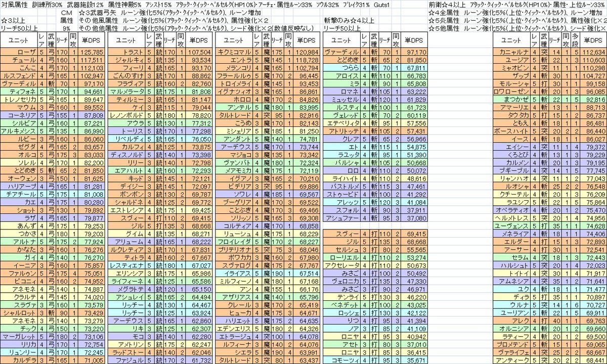Click the トラスト unit cell
This screenshot has width=607, height=364.
pos(126,52)
